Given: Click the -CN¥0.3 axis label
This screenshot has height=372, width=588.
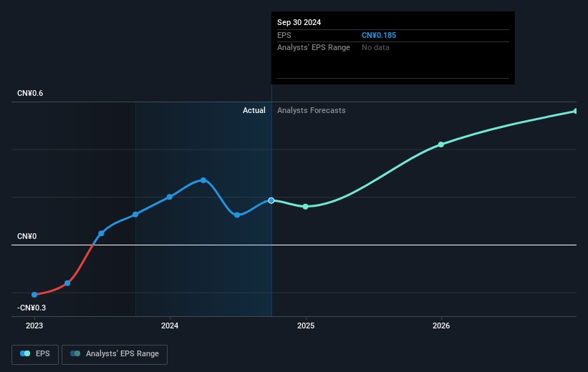Looking at the screenshot, I should pos(32,308).
